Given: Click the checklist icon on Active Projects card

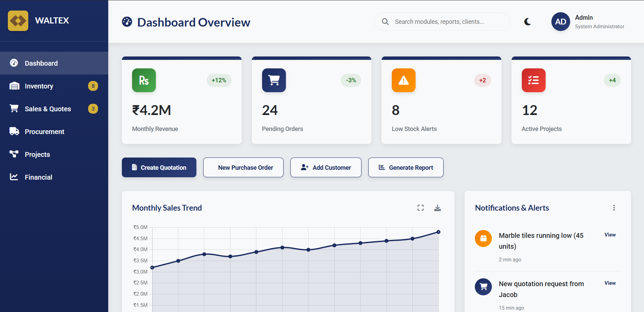Looking at the screenshot, I should 533,80.
